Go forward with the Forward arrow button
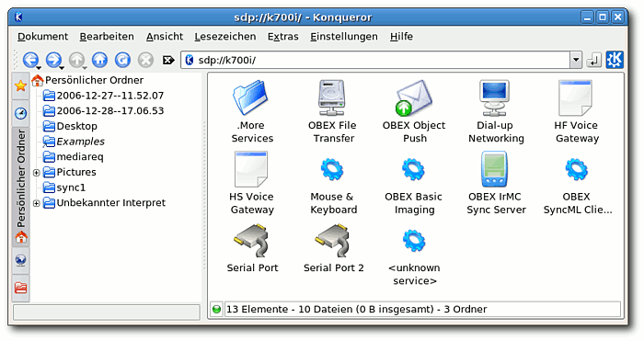644x341 pixels. pos(53,60)
